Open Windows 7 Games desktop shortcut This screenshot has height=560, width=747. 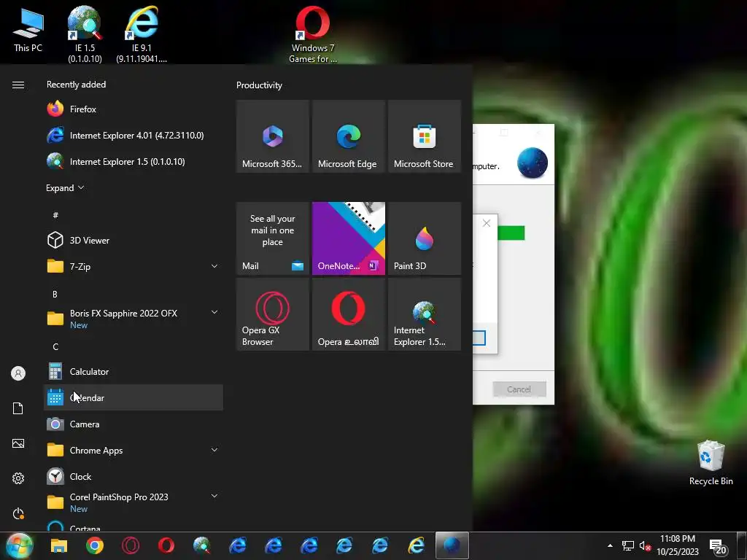pyautogui.click(x=312, y=34)
